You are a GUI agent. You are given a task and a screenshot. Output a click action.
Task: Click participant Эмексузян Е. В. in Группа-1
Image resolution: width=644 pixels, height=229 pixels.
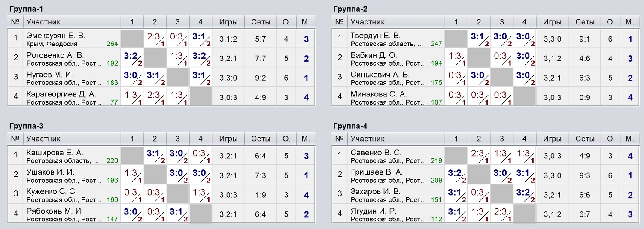pyautogui.click(x=56, y=36)
